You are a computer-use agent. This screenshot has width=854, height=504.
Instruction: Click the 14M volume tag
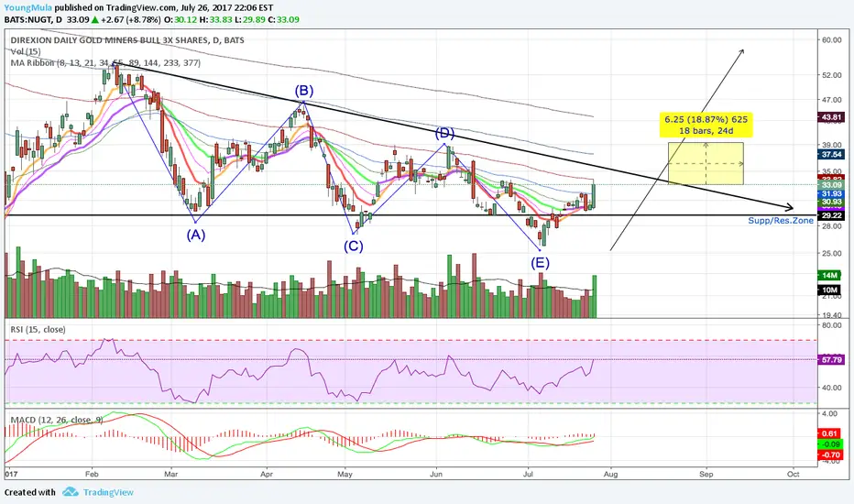pos(830,276)
